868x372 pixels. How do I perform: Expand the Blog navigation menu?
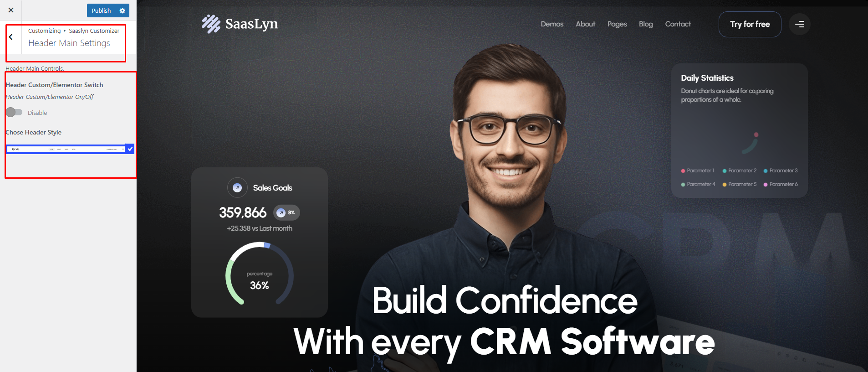(645, 24)
